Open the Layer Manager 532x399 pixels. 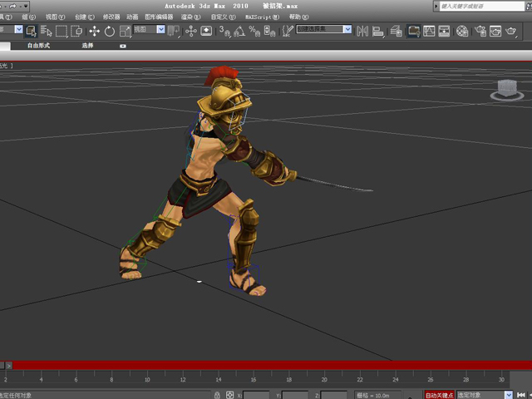[396, 32]
